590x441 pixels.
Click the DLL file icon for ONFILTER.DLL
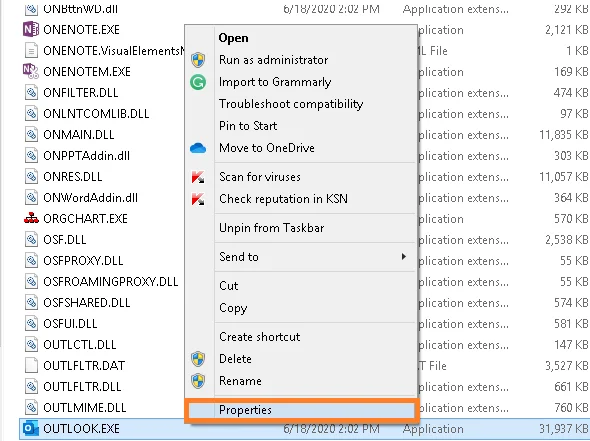31,93
